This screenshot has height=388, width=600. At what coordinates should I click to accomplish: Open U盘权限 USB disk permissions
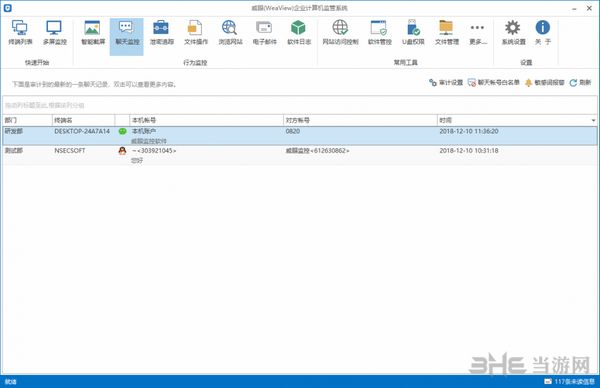pos(413,33)
